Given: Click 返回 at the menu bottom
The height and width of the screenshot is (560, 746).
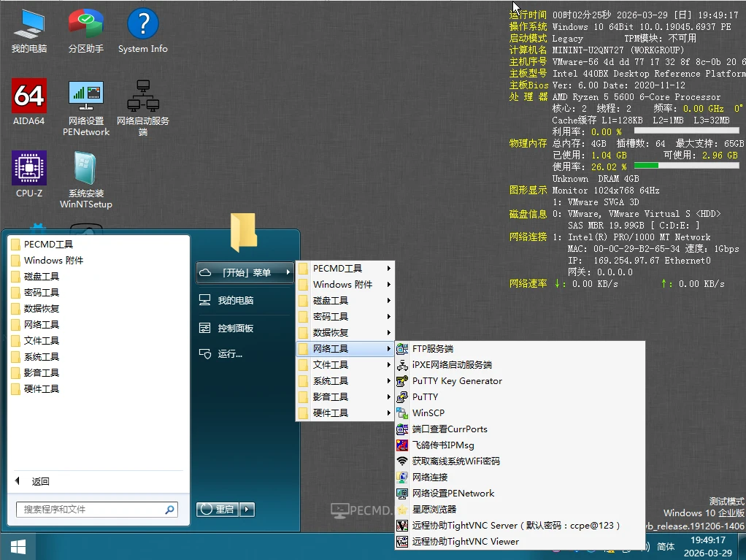Looking at the screenshot, I should coord(34,481).
